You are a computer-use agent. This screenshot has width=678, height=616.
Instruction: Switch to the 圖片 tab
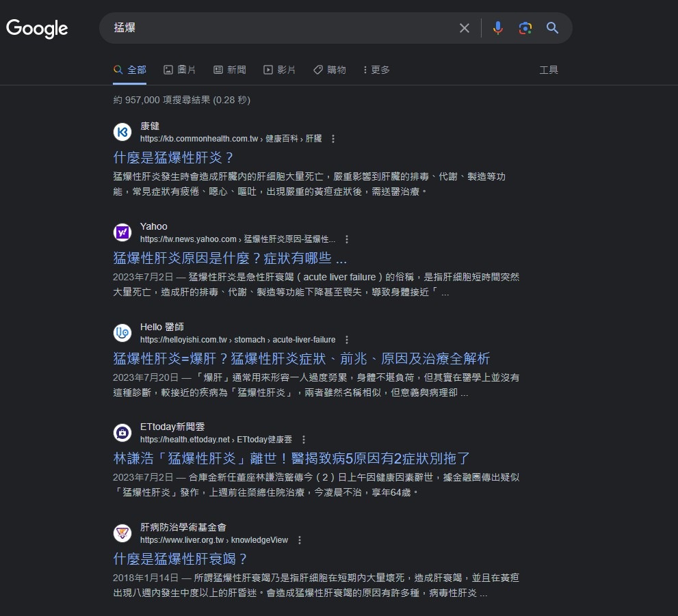179,70
